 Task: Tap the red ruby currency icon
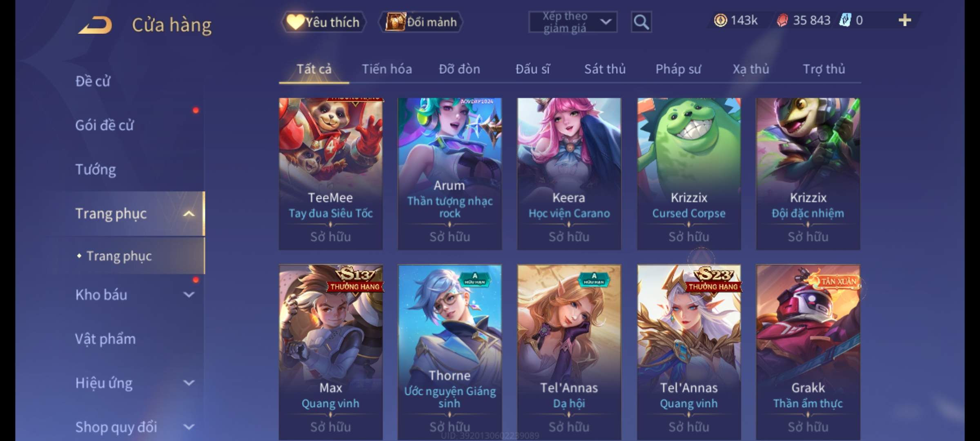point(782,20)
